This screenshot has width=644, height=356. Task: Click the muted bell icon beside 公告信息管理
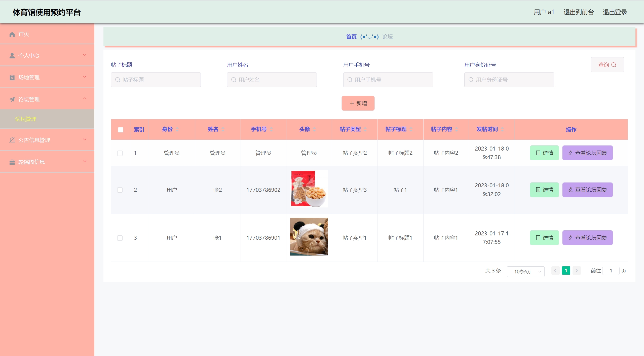tap(12, 140)
